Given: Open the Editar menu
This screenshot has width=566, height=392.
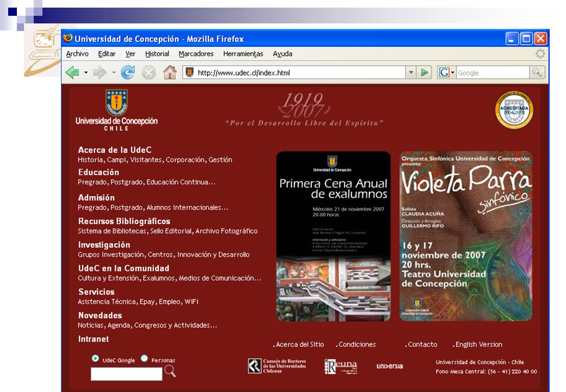Looking at the screenshot, I should click(x=107, y=54).
